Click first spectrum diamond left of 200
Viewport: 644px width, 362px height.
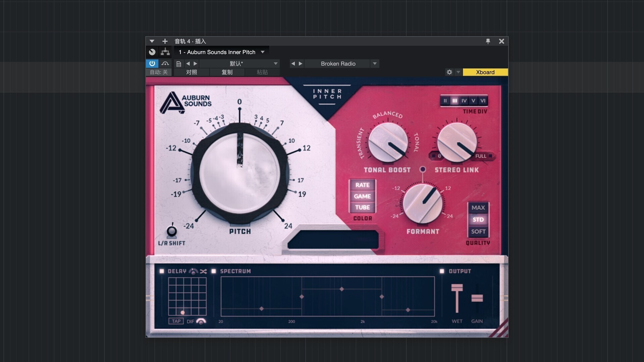click(x=261, y=308)
